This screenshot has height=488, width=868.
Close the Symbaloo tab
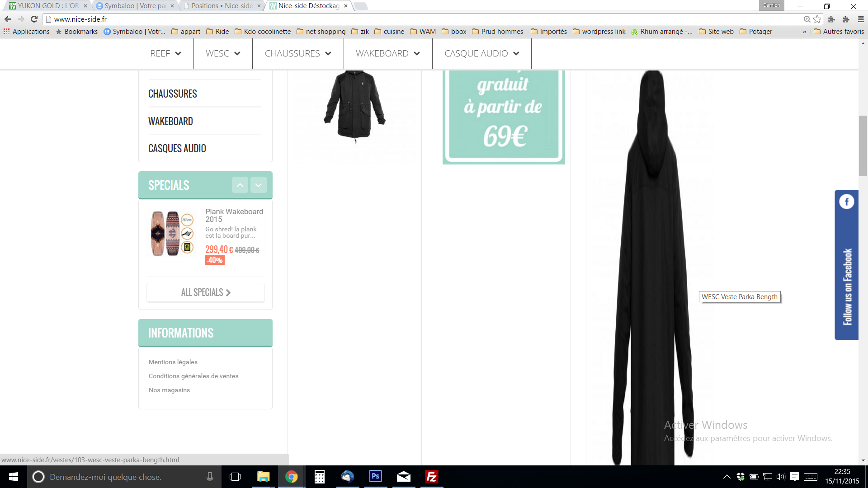[172, 6]
